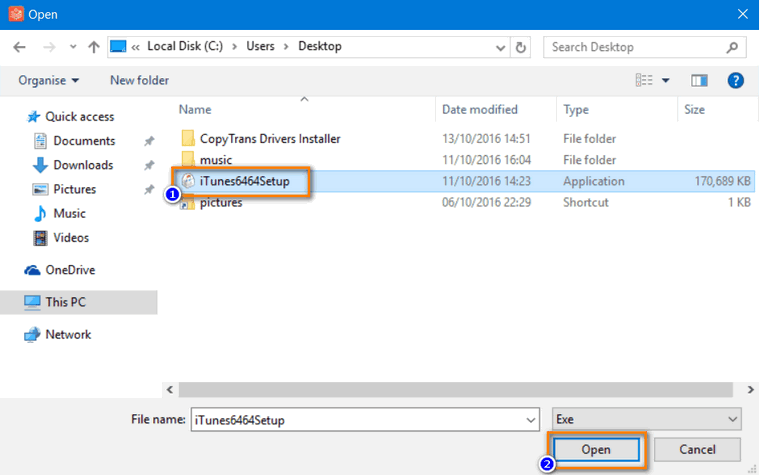Screen dimensions: 760x475
Task: Select Local Disk (C:) in breadcrumb
Action: tap(185, 46)
